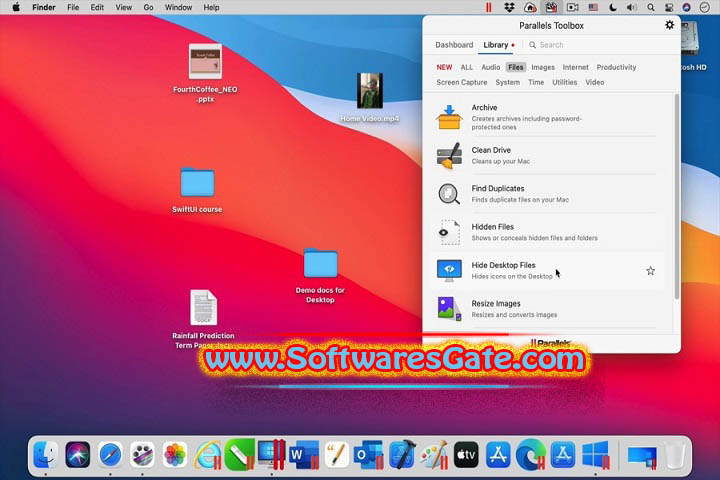This screenshot has width=720, height=480.
Task: Toggle Do Not Disturb moon icon
Action: point(613,7)
